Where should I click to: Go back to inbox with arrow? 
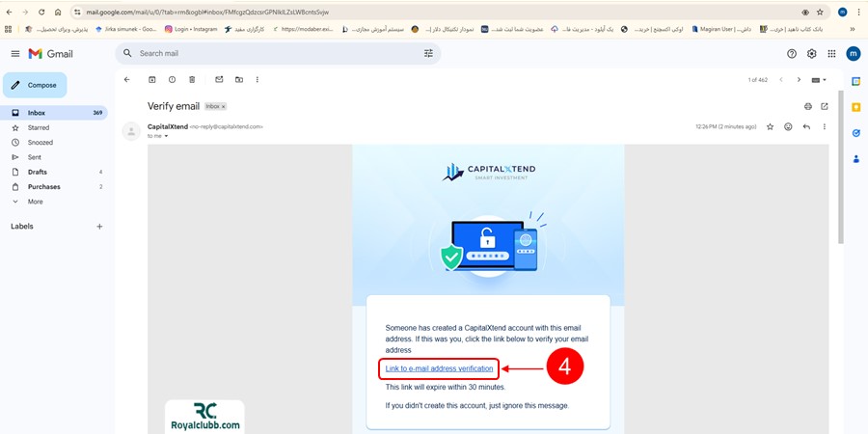pos(126,80)
